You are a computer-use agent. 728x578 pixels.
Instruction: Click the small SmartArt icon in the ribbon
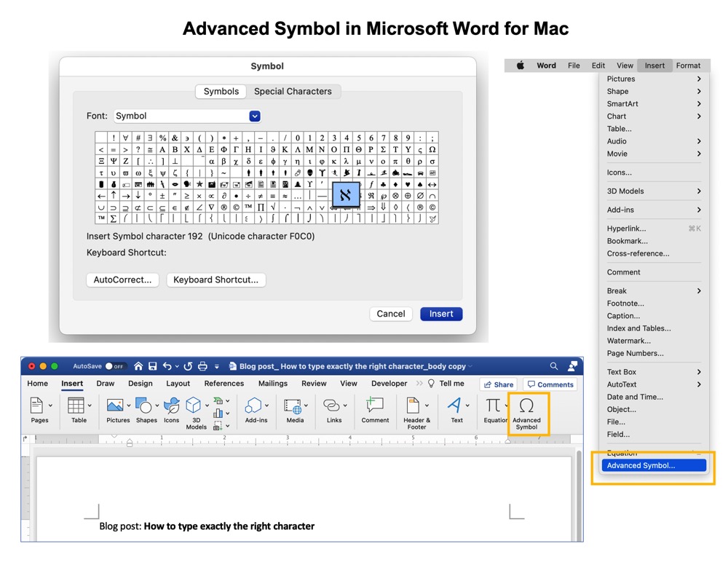(218, 400)
